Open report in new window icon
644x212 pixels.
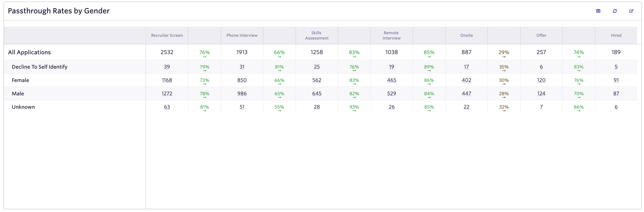[631, 11]
